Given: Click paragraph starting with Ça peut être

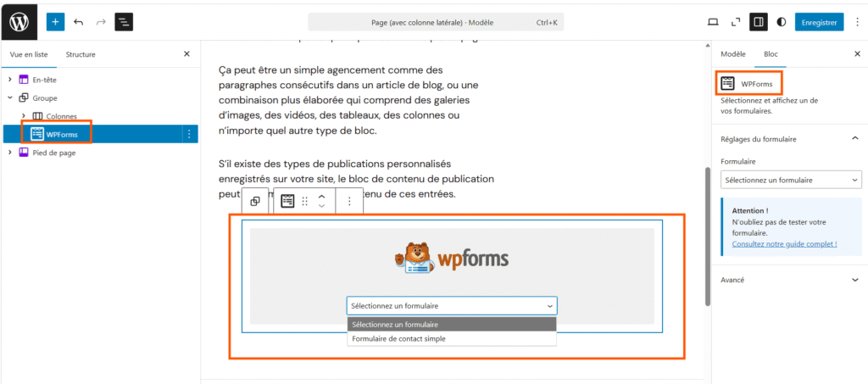Looking at the screenshot, I should tap(348, 101).
